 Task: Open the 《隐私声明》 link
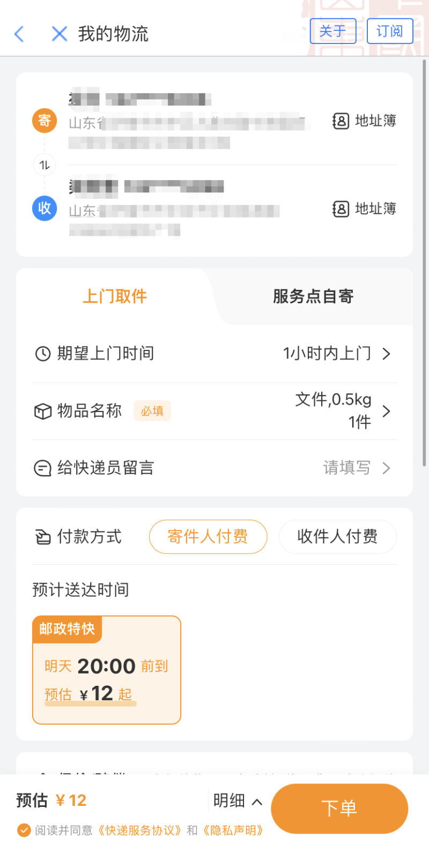coord(233,830)
